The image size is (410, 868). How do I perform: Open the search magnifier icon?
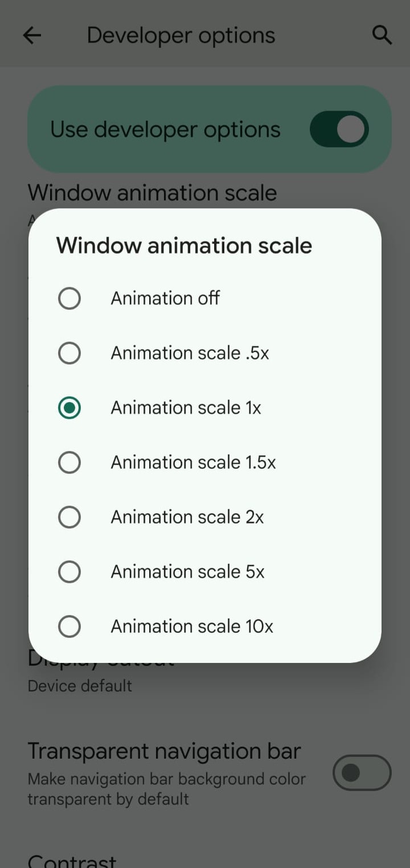click(x=382, y=35)
